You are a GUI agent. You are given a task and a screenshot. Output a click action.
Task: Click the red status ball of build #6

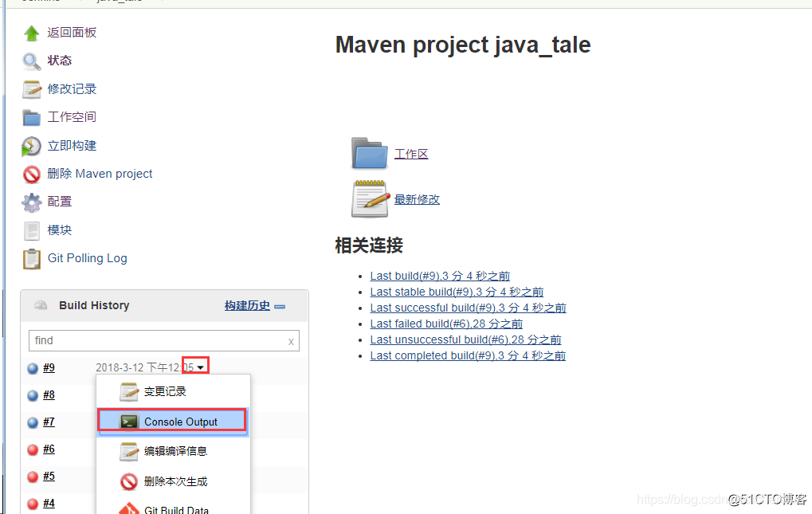33,449
